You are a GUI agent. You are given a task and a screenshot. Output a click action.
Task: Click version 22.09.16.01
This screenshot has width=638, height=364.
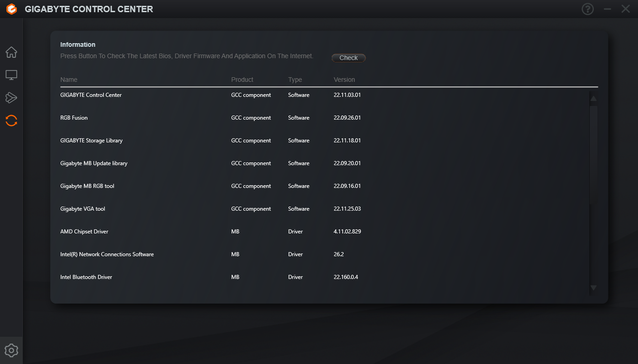point(347,186)
